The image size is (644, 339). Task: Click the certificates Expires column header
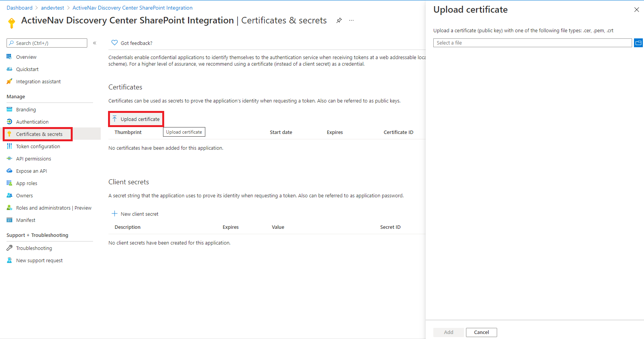[x=335, y=132]
